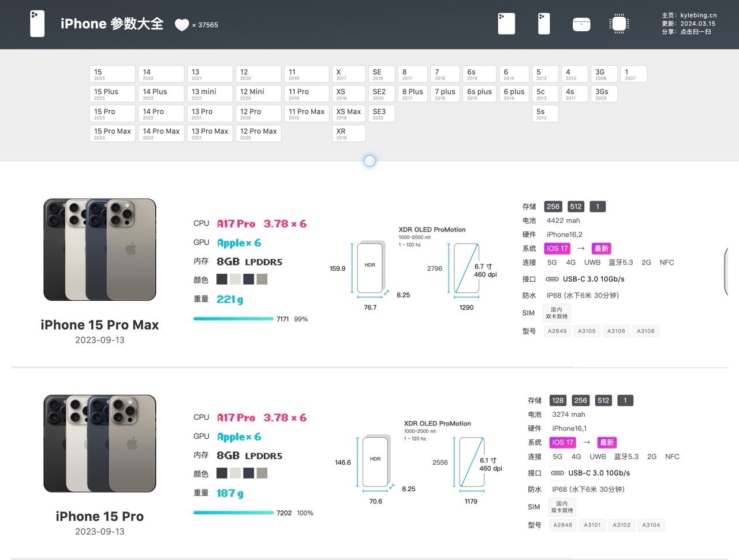Image resolution: width=739 pixels, height=560 pixels.
Task: Pick the black titanium swatch of iPhone 15 Pro
Action: 222,473
